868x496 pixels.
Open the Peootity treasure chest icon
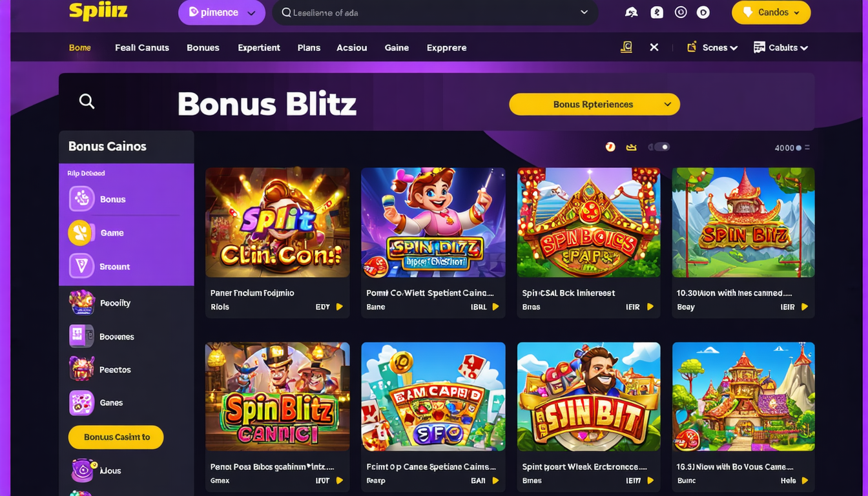coord(82,302)
